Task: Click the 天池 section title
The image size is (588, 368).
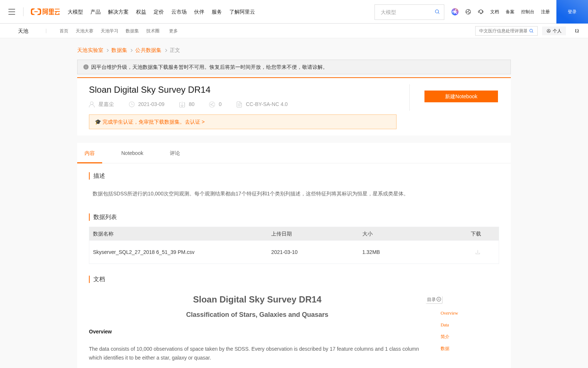Action: coord(23,31)
